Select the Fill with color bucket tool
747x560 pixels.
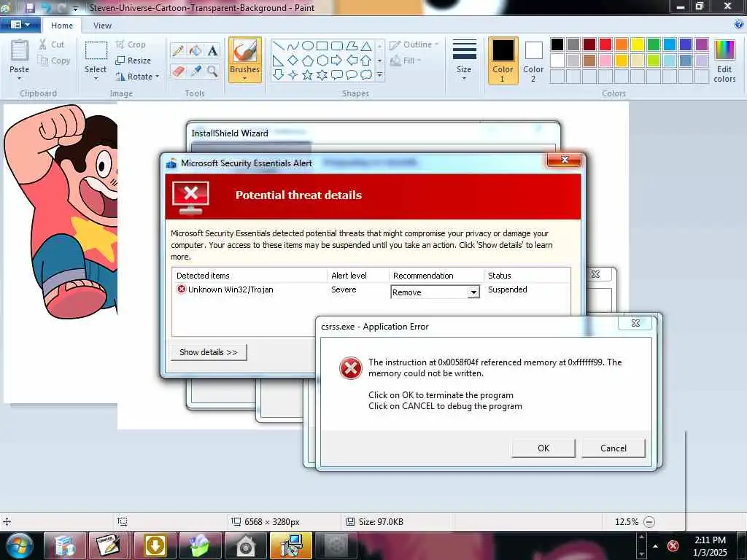tap(196, 50)
